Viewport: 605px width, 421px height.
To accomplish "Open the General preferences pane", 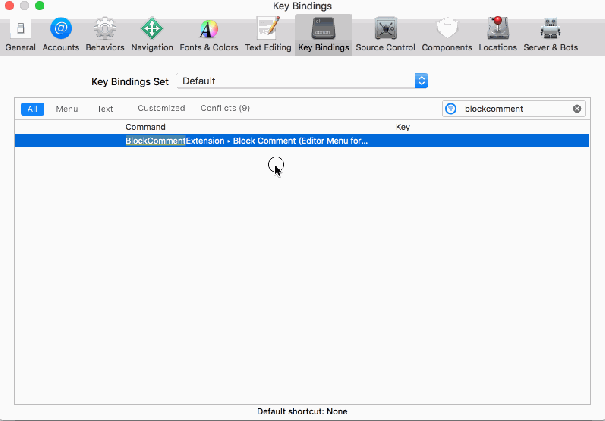I will pos(20,33).
